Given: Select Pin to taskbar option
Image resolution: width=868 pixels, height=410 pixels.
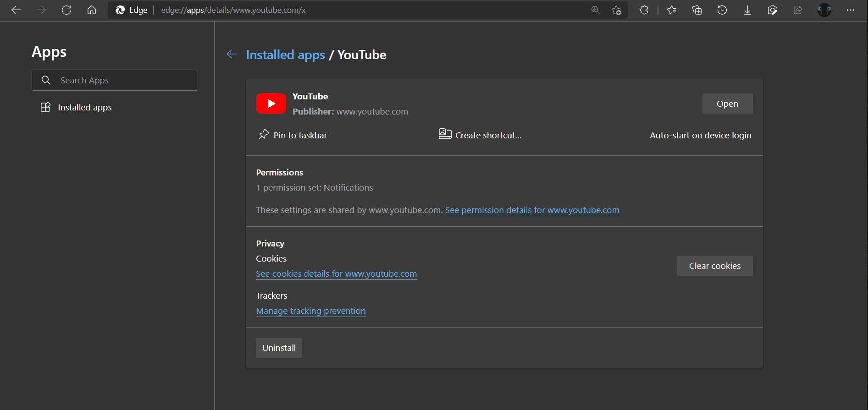Looking at the screenshot, I should 293,135.
